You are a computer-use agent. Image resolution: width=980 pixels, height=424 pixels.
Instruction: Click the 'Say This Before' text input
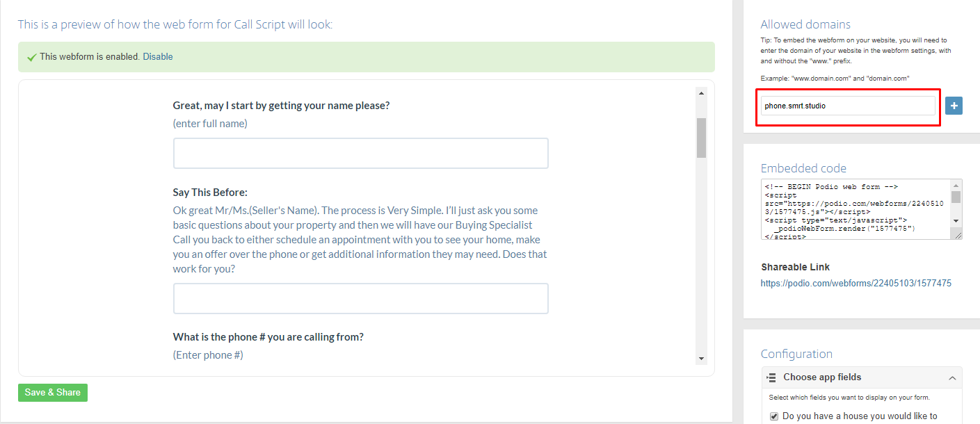pos(360,298)
